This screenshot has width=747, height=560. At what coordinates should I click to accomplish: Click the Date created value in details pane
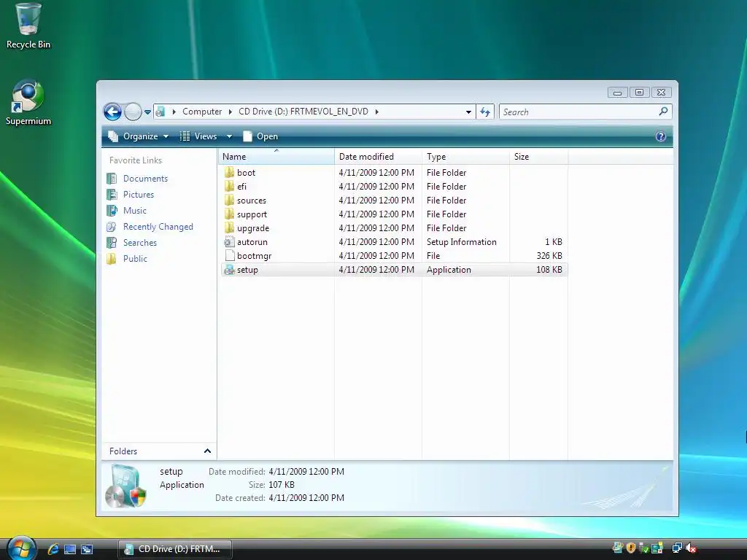(x=306, y=497)
